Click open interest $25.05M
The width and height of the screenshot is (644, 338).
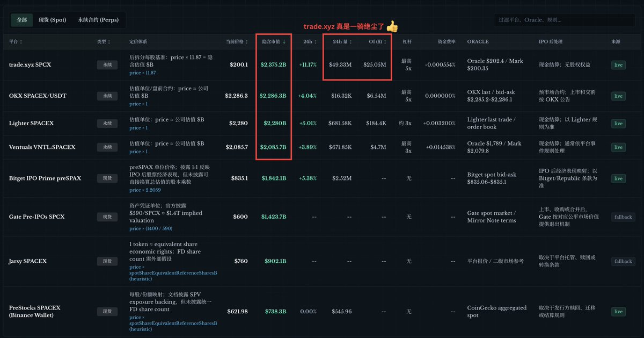click(x=375, y=64)
